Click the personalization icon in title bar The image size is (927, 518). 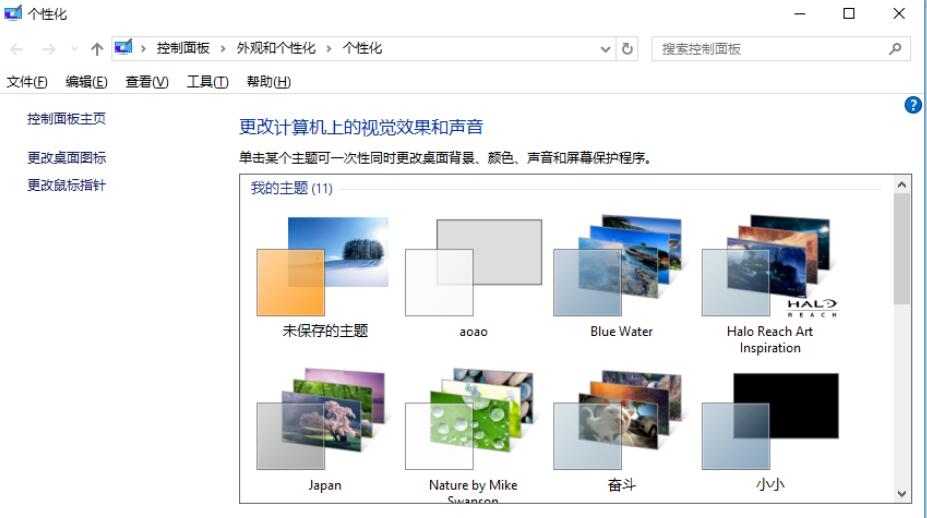pyautogui.click(x=12, y=12)
